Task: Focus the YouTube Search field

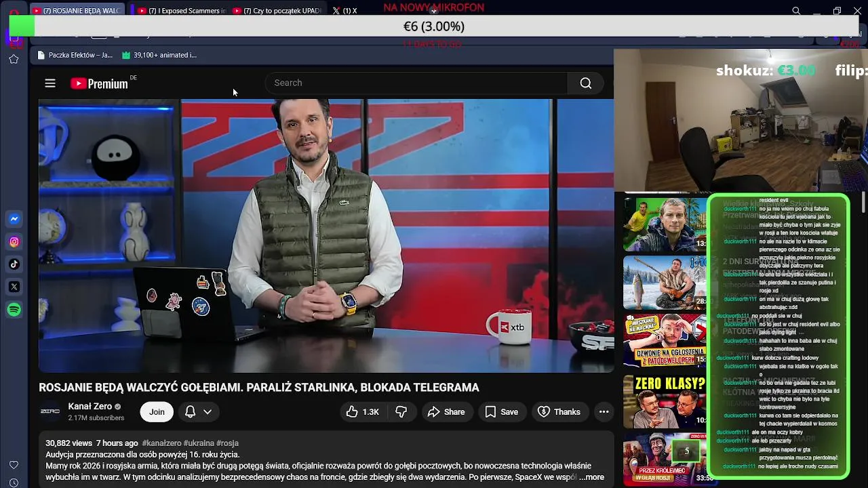Action: click(x=416, y=83)
